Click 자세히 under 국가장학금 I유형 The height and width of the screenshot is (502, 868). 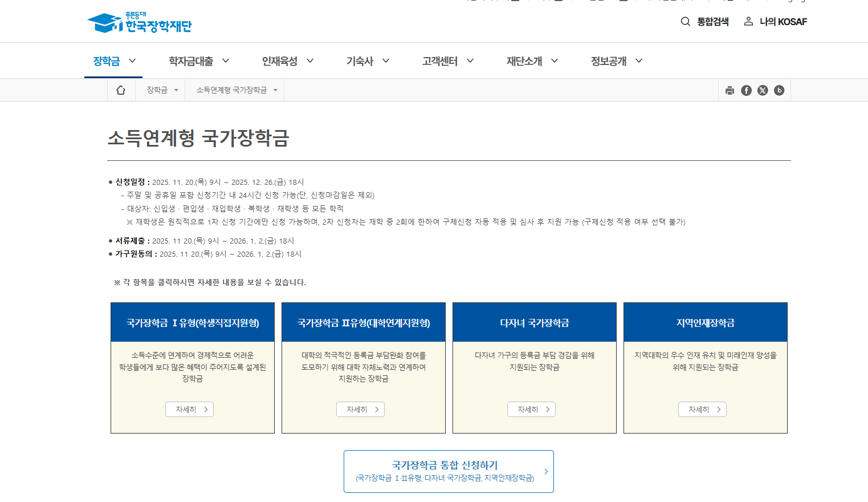click(189, 409)
